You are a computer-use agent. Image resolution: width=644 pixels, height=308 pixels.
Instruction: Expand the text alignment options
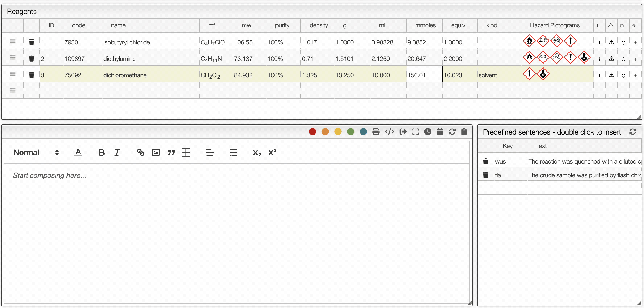pyautogui.click(x=210, y=152)
